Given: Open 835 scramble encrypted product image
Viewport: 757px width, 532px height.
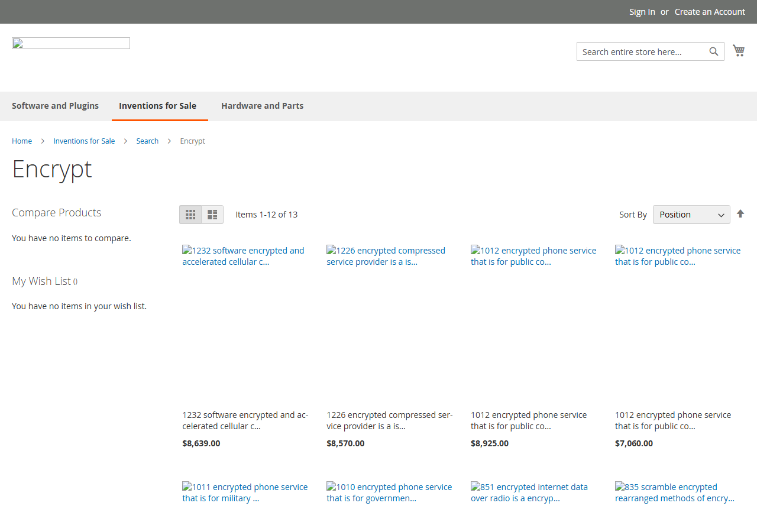Looking at the screenshot, I should [678, 492].
